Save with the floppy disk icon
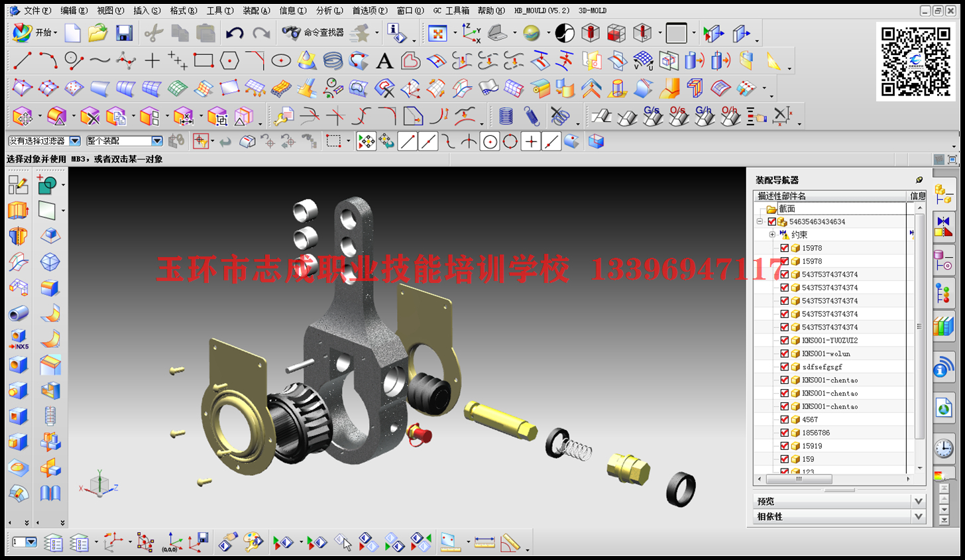The width and height of the screenshot is (965, 560). (124, 33)
